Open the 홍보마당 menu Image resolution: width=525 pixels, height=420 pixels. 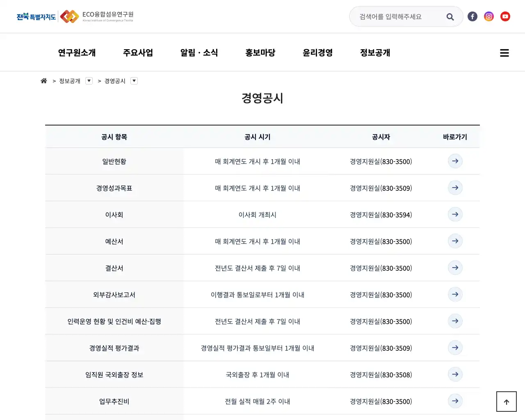pyautogui.click(x=260, y=52)
